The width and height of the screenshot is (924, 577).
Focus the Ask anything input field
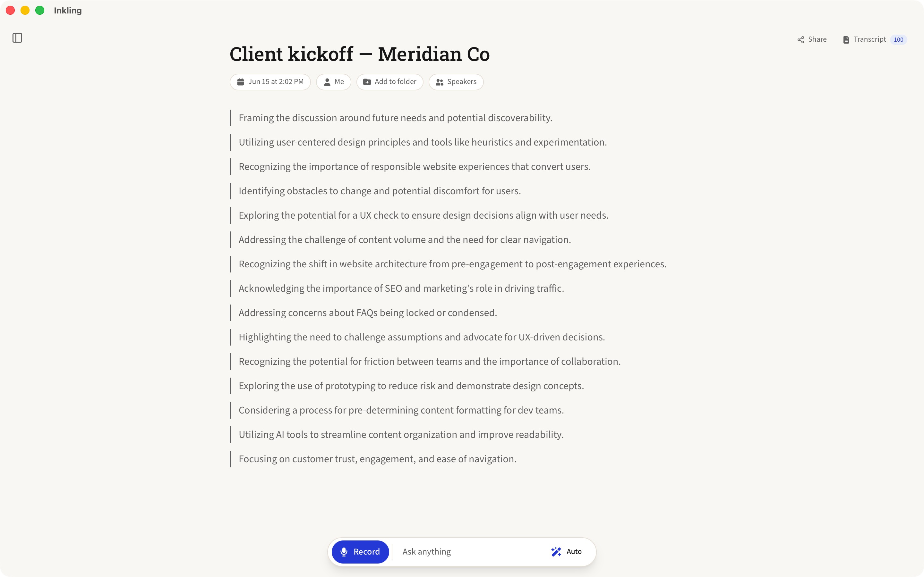pos(470,552)
